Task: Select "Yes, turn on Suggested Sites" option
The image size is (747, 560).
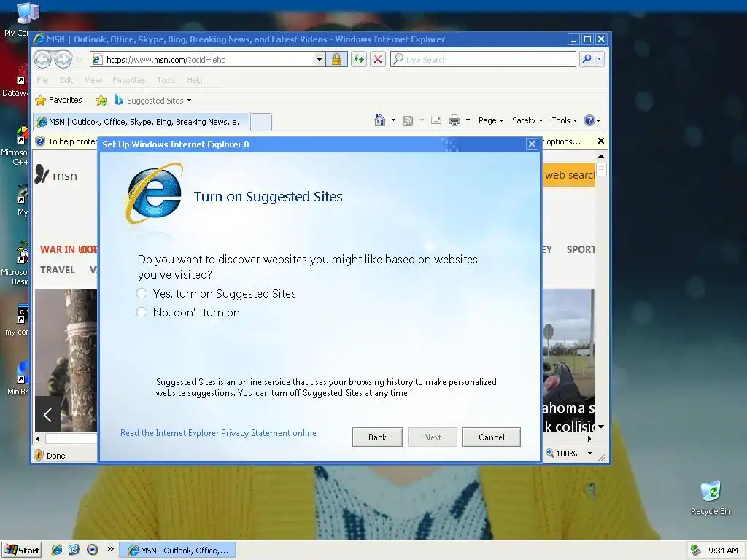Action: [x=142, y=293]
